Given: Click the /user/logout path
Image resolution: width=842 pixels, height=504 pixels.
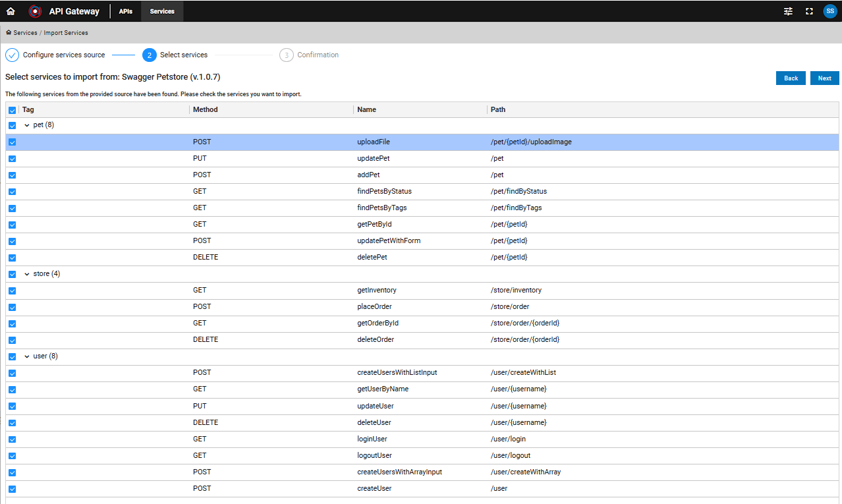Looking at the screenshot, I should point(511,455).
